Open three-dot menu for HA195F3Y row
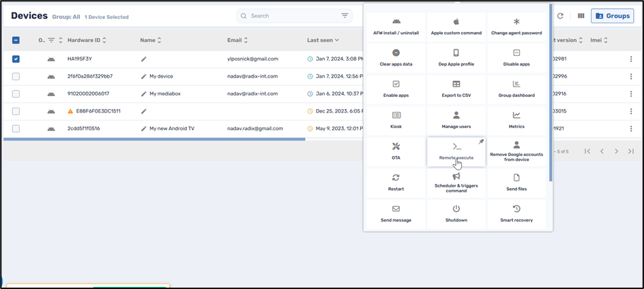This screenshot has width=644, height=289. 630,59
